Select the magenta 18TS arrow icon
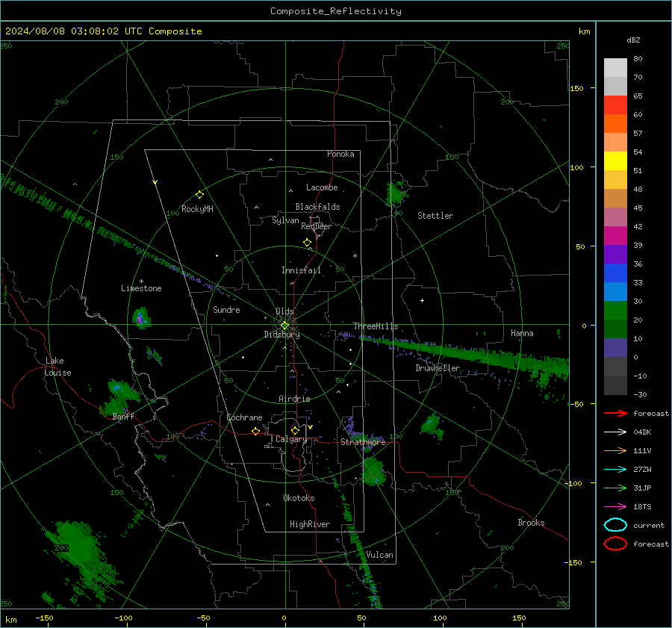 click(x=615, y=507)
